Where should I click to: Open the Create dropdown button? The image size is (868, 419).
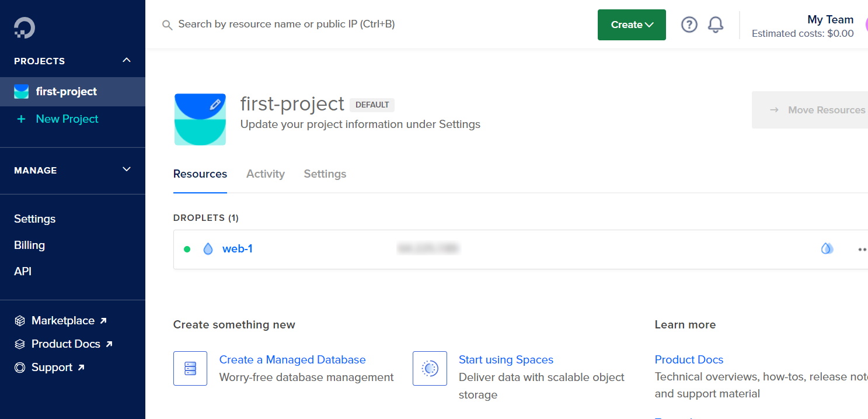pyautogui.click(x=632, y=25)
